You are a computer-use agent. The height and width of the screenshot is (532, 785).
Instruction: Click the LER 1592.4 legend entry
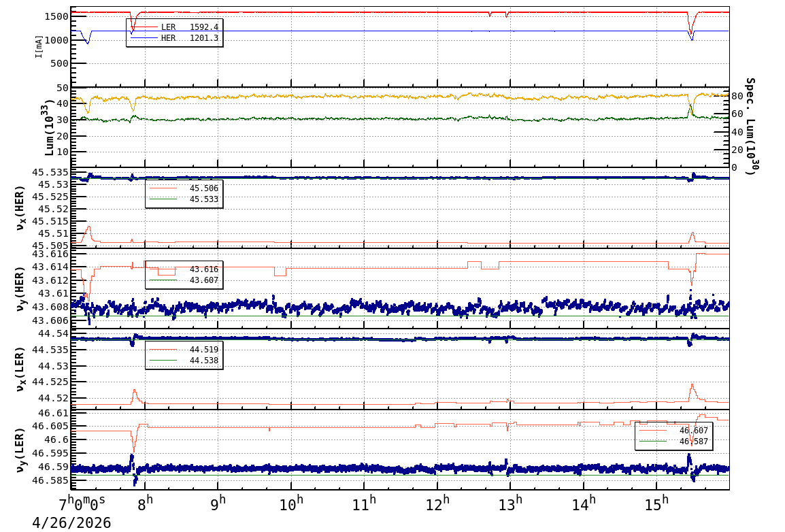click(174, 27)
